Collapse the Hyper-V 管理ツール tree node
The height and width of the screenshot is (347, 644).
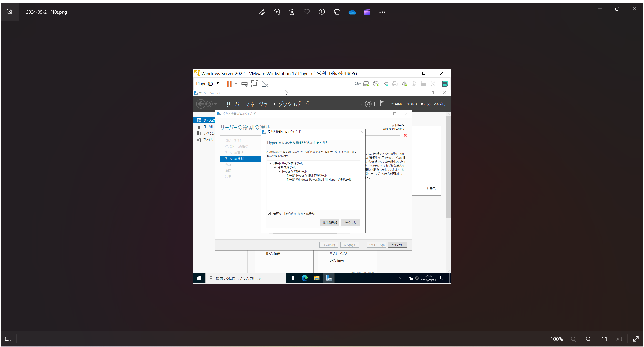280,171
